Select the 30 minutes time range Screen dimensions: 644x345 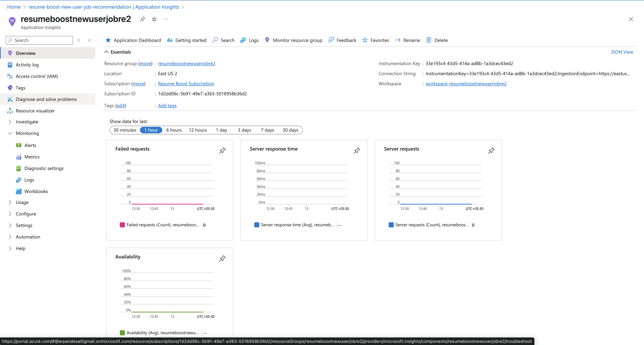(x=125, y=130)
